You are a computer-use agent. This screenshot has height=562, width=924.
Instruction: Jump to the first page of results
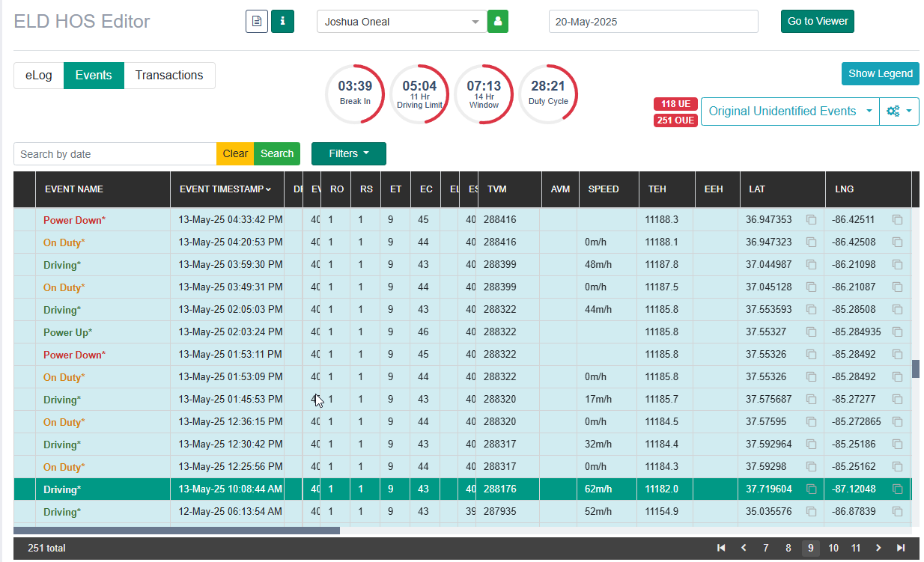coord(721,548)
